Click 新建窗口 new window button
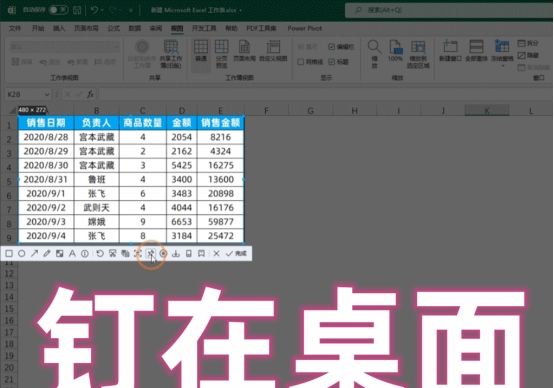This screenshot has height=388, width=554. (450, 52)
